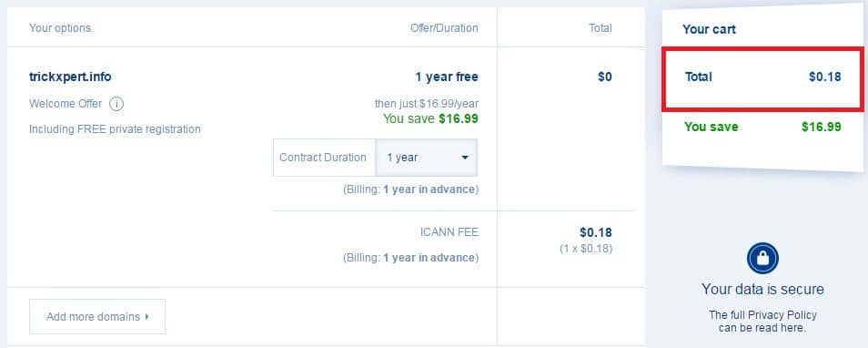Image resolution: width=868 pixels, height=348 pixels.
Task: Open the full Privacy Policy link
Action: [x=762, y=322]
